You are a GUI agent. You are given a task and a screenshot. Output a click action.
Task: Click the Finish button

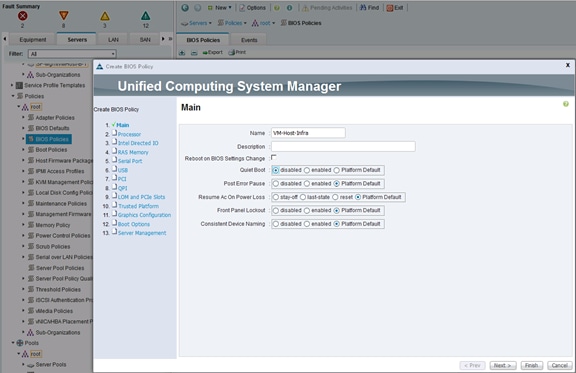(x=531, y=365)
